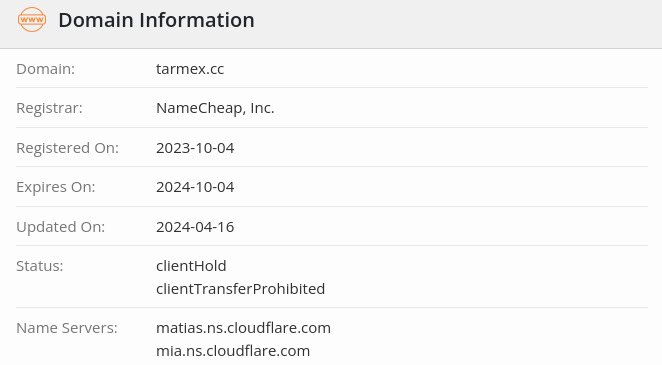This screenshot has height=365, width=662.
Task: Click the updated date 2024-04-16
Action: (195, 227)
